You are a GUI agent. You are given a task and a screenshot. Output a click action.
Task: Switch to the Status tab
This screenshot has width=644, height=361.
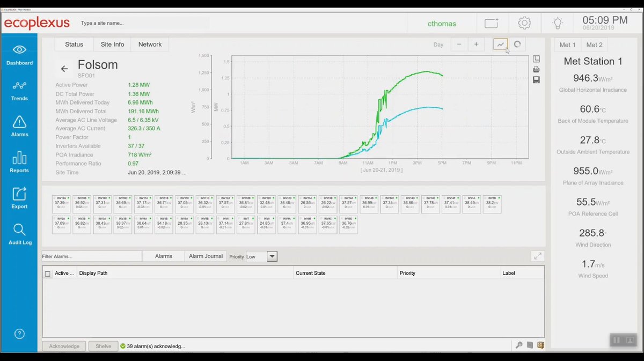74,45
